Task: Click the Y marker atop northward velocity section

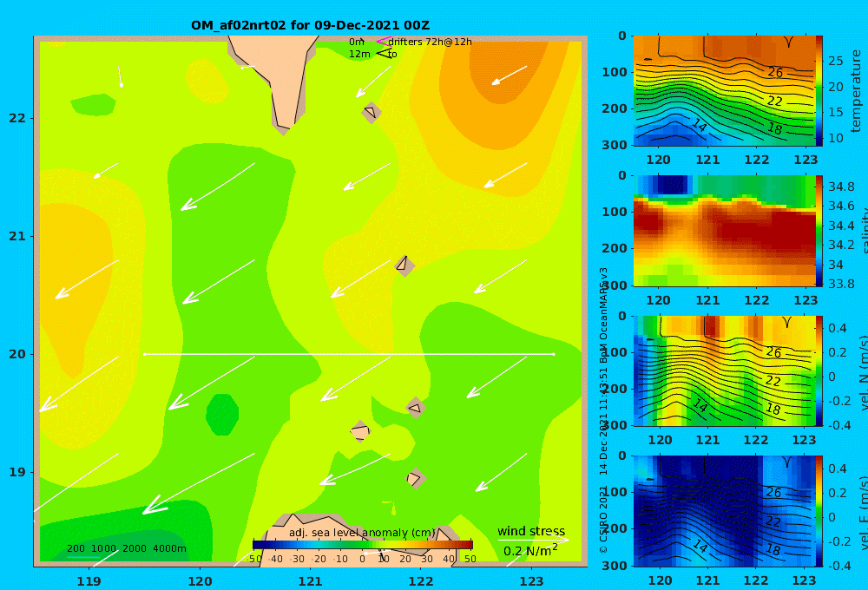Action: (x=786, y=322)
